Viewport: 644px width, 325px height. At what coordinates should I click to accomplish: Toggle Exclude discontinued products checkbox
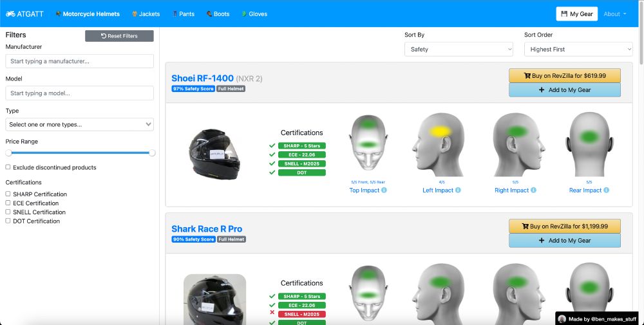tap(8, 167)
